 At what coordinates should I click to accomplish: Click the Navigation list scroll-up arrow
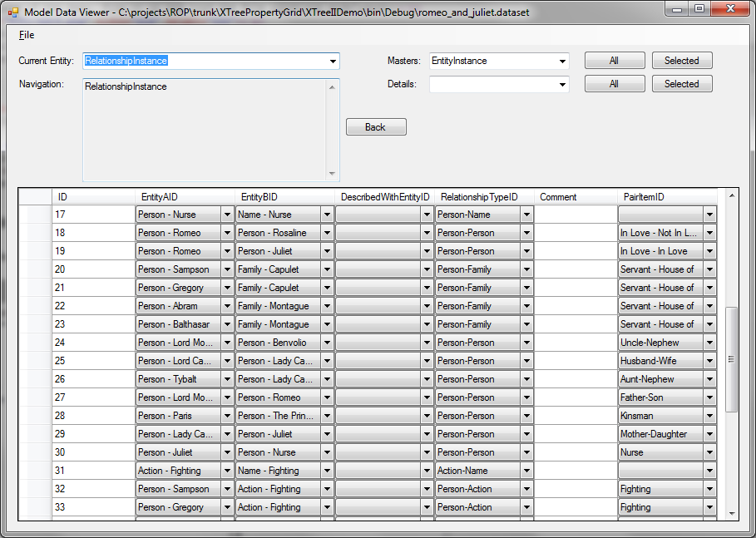[332, 86]
